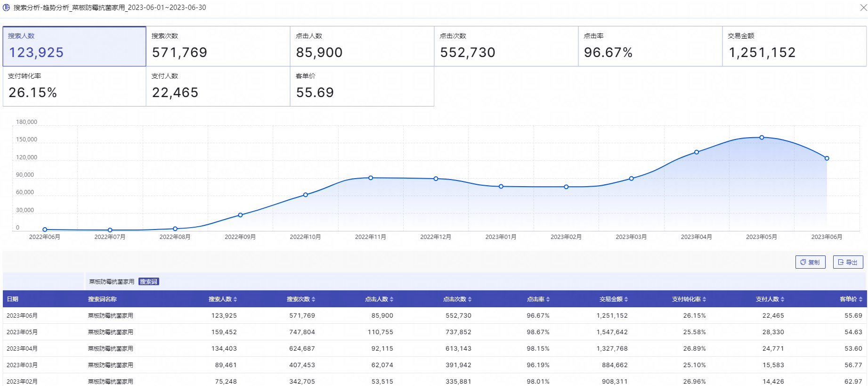Sort by 支付人数 column arrows
The width and height of the screenshot is (868, 386).
coord(782,299)
